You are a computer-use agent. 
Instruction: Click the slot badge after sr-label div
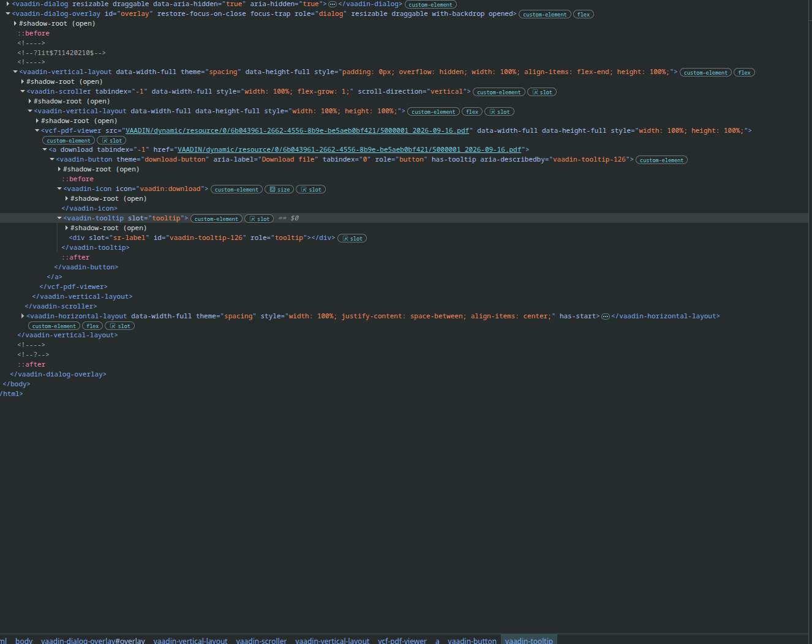point(352,239)
